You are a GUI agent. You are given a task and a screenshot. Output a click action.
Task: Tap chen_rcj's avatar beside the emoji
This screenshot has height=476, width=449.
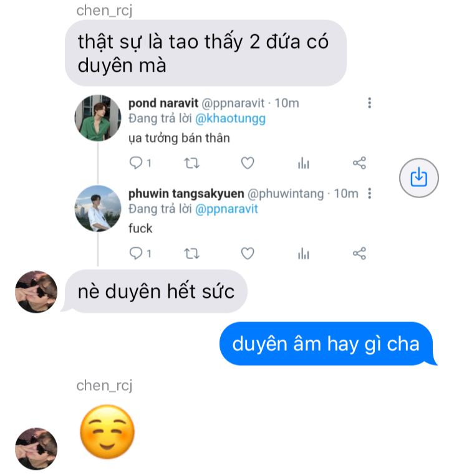pyautogui.click(x=36, y=449)
